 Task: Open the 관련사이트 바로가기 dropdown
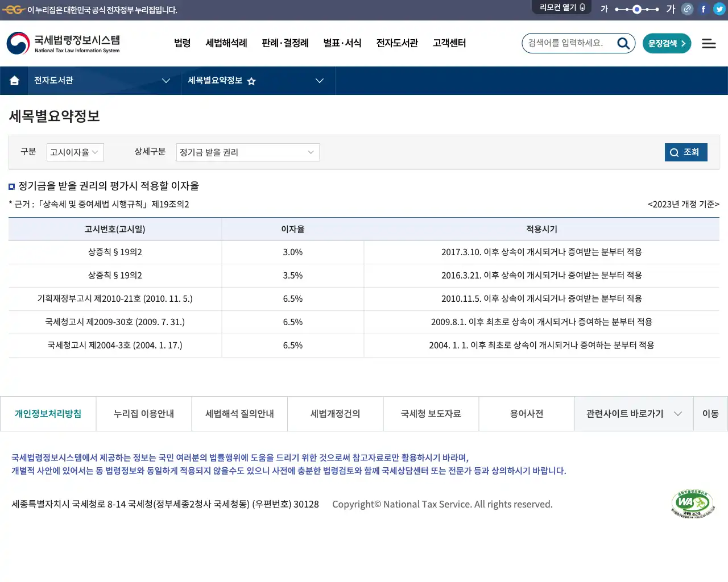(x=634, y=414)
